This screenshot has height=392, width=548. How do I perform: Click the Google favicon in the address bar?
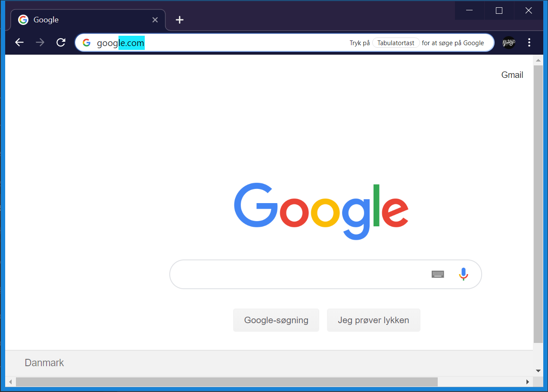[x=87, y=43]
